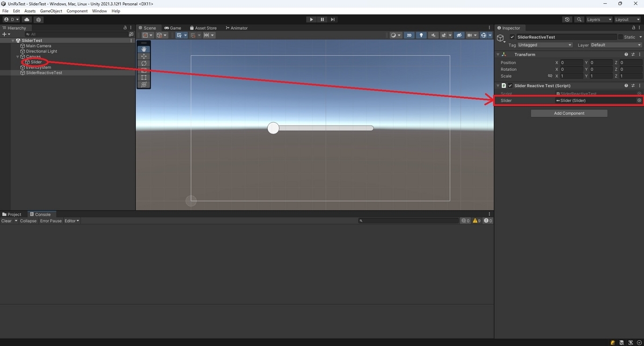Select the Hand view tool
The height and width of the screenshot is (346, 644).
click(x=144, y=49)
